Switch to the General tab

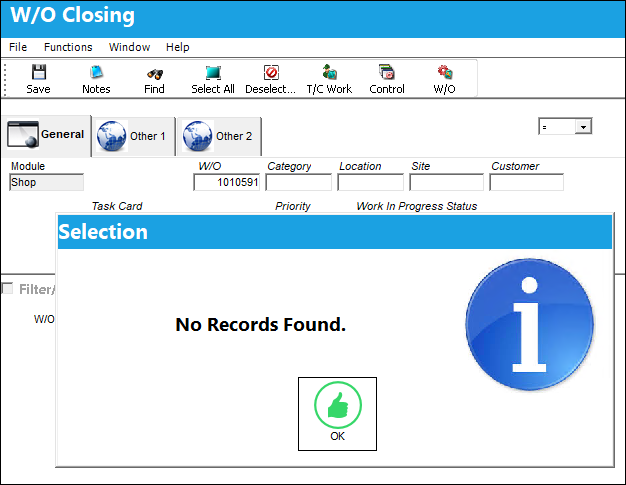click(46, 135)
